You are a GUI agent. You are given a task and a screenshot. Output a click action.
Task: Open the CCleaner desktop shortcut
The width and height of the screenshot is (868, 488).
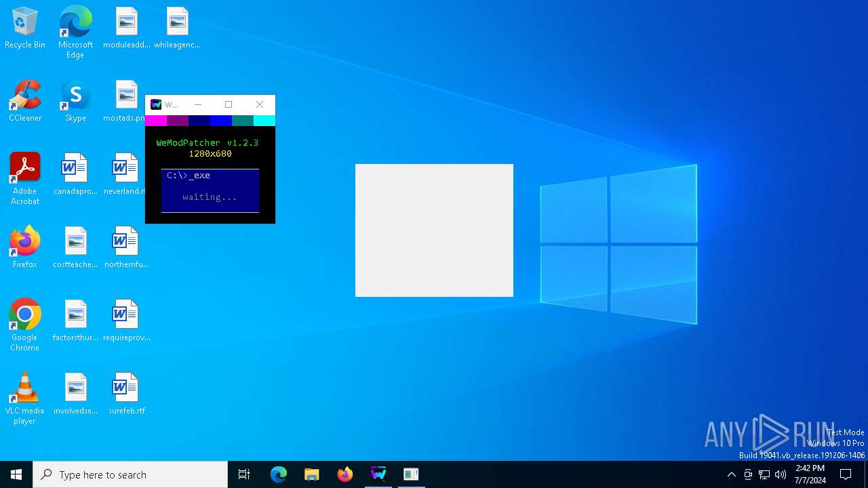(x=25, y=101)
